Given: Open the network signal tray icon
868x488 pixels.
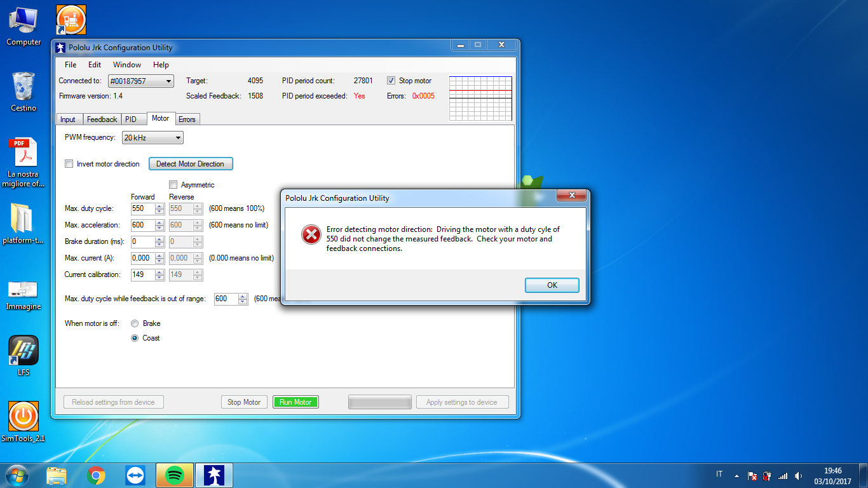Looking at the screenshot, I should pos(783,475).
